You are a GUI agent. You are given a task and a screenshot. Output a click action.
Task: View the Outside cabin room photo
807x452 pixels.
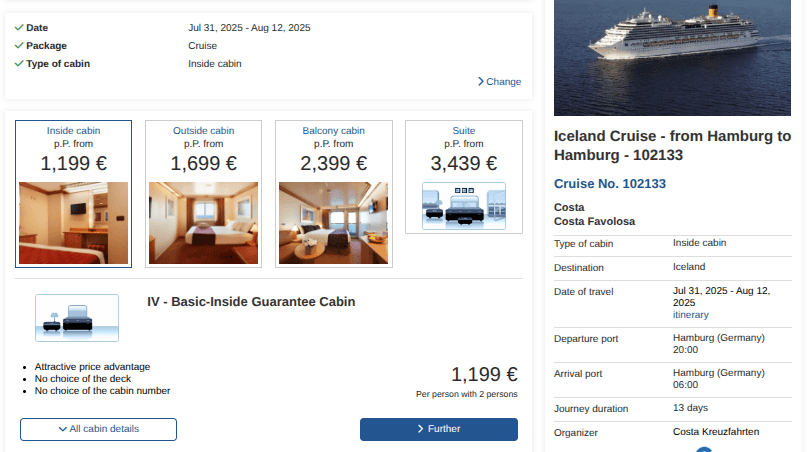203,223
